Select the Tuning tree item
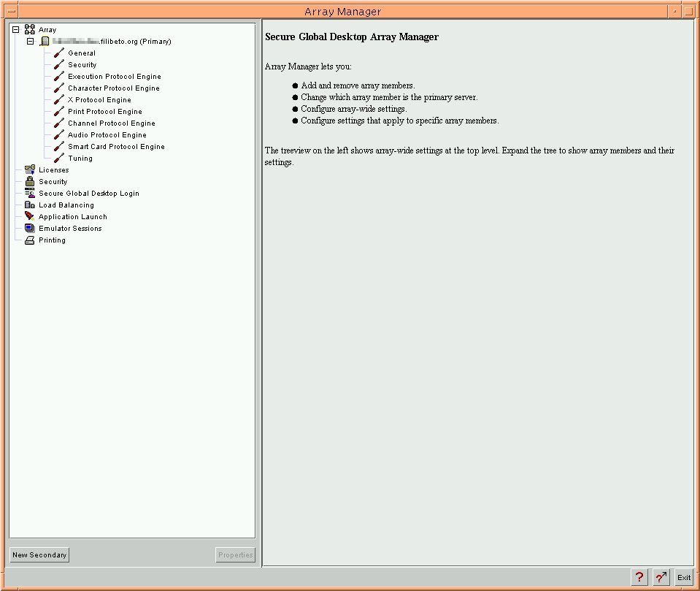Screen dimensions: 700x591 point(80,159)
